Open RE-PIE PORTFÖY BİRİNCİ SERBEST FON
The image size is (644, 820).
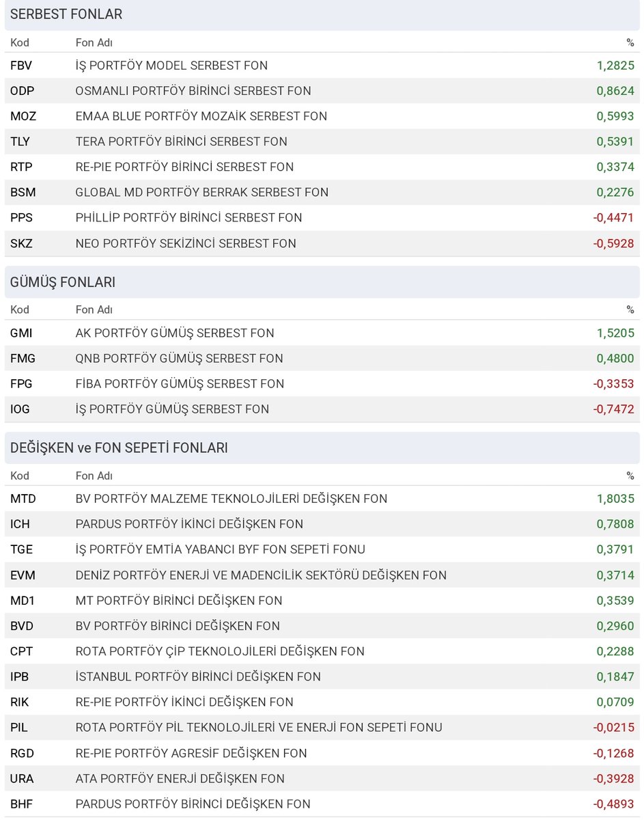point(184,167)
